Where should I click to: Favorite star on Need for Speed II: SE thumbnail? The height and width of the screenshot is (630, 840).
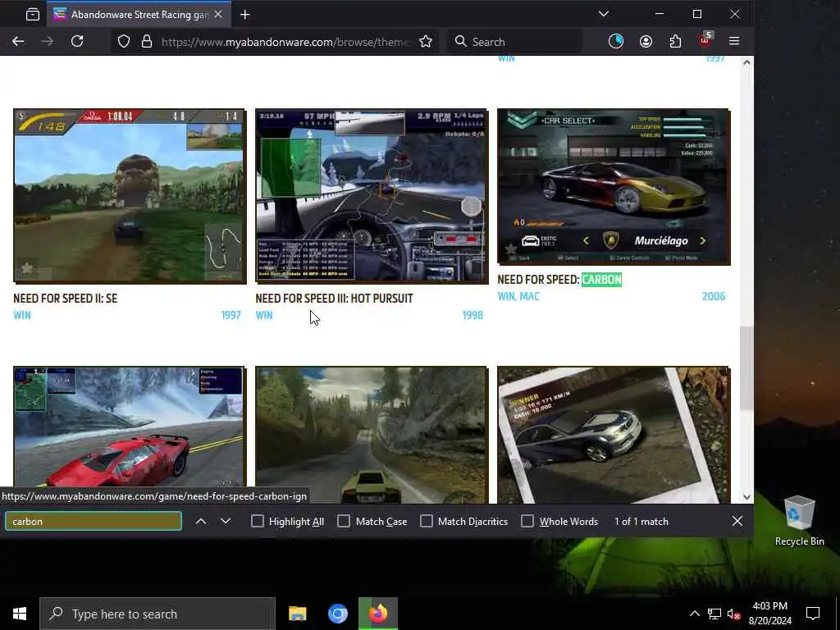point(27,268)
